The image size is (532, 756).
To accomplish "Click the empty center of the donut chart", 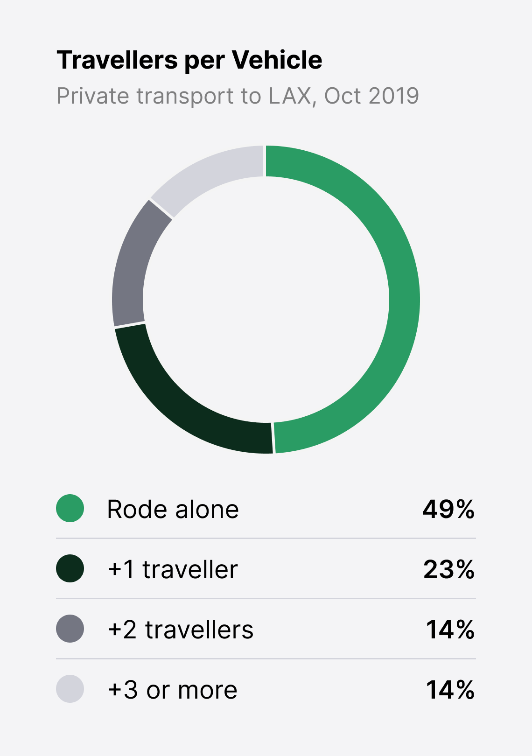I will pos(266,299).
